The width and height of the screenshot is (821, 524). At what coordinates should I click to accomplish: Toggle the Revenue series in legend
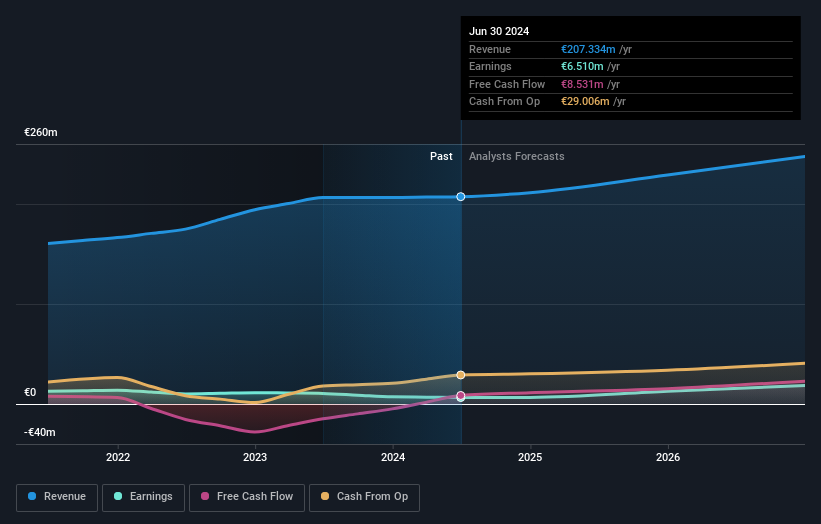(57, 497)
